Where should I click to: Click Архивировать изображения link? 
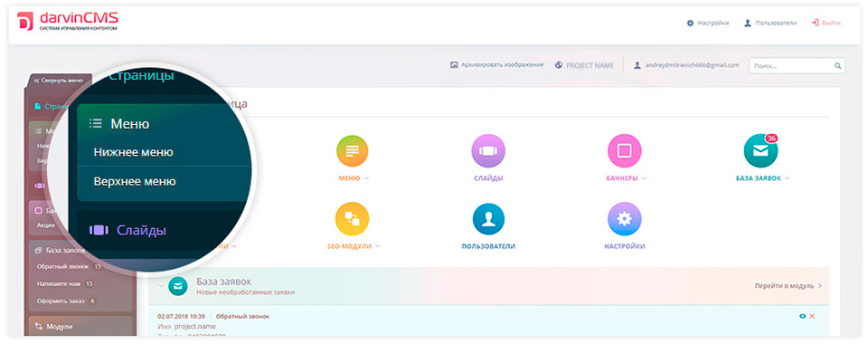coord(496,65)
